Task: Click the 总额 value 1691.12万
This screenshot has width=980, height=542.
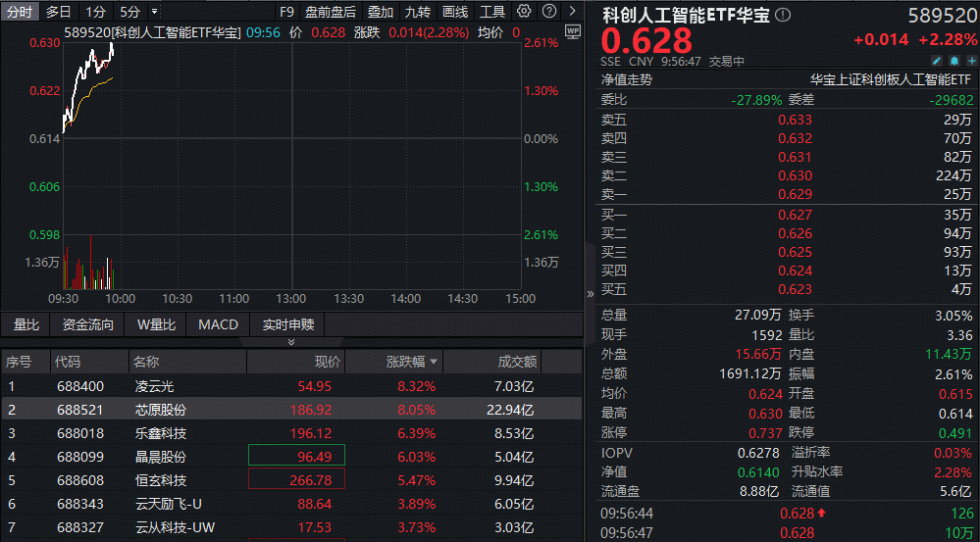Action: click(750, 374)
